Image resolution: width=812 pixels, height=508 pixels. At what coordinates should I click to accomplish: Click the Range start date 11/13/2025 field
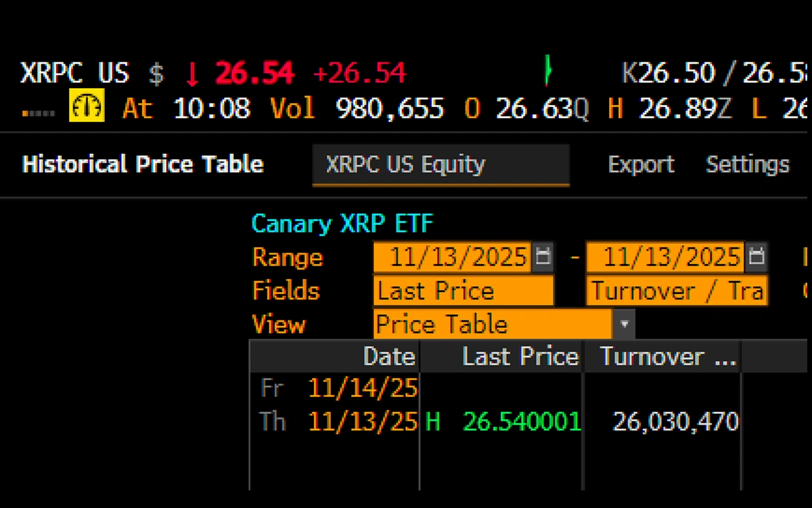pos(452,257)
